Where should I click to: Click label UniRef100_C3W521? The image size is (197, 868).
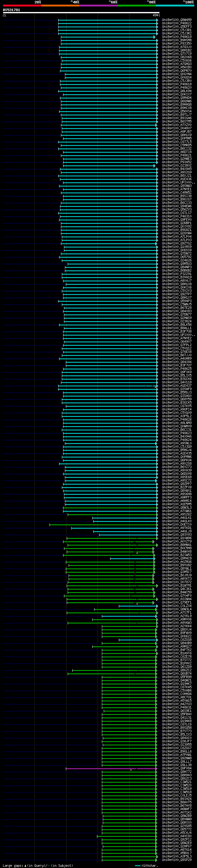click(177, 782)
